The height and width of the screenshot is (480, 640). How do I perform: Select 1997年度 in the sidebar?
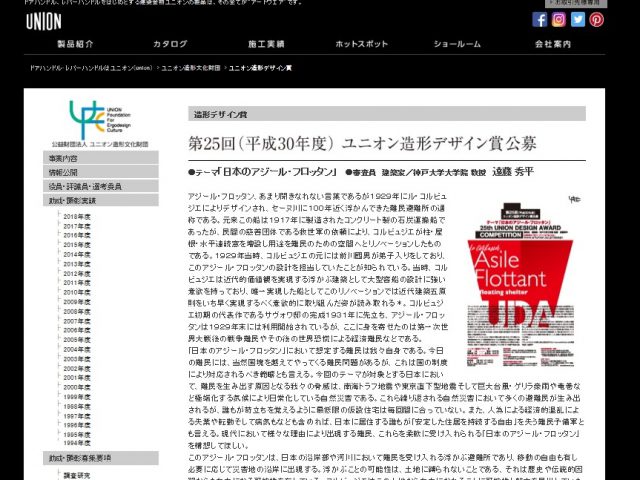pos(77,416)
